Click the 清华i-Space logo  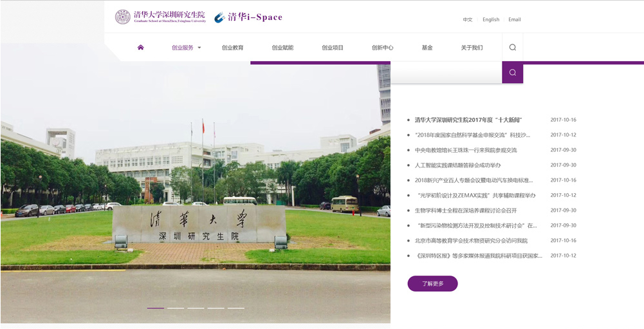pos(248,17)
